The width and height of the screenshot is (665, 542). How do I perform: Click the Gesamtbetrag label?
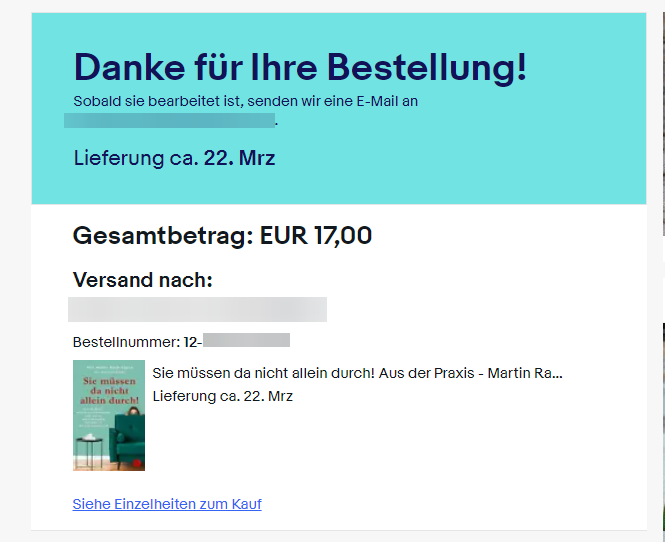click(x=163, y=235)
